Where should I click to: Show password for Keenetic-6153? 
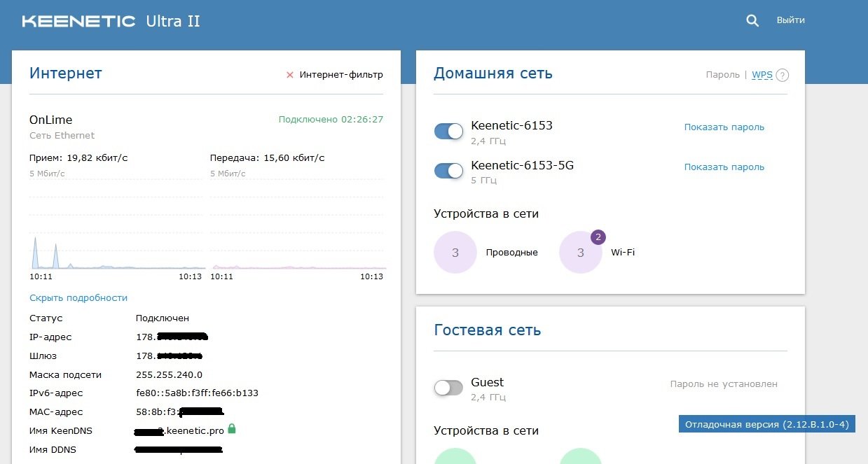(x=724, y=127)
